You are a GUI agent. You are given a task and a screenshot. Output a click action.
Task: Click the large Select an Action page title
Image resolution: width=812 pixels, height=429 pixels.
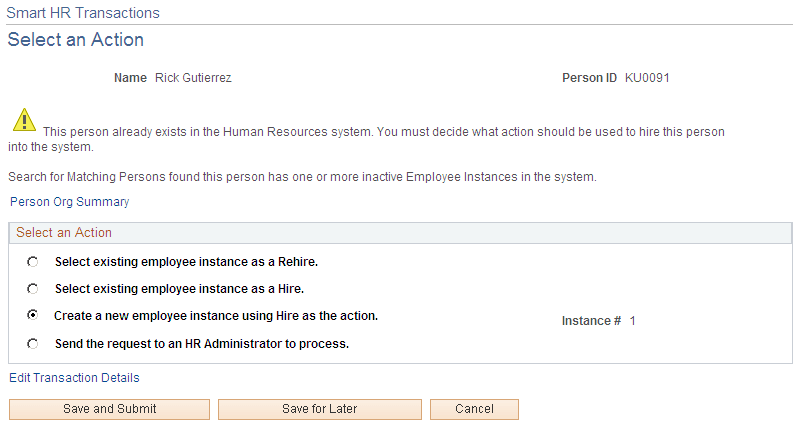tap(76, 40)
